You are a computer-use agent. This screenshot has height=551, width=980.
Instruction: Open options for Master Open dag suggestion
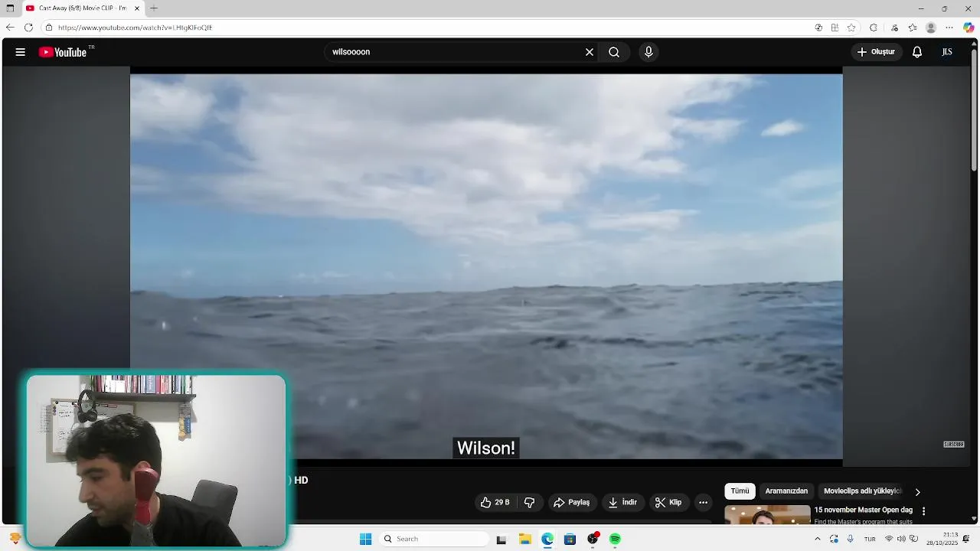tap(923, 511)
